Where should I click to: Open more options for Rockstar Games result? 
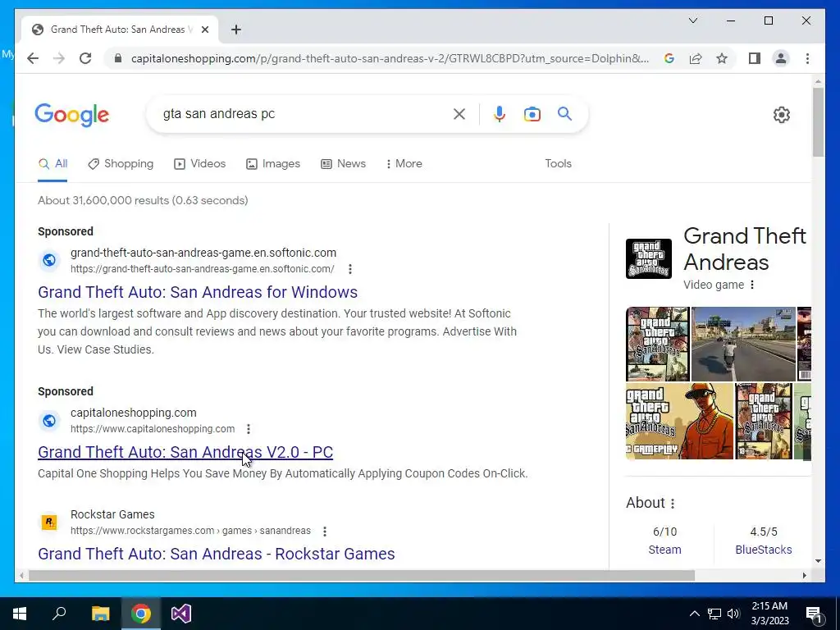325,531
